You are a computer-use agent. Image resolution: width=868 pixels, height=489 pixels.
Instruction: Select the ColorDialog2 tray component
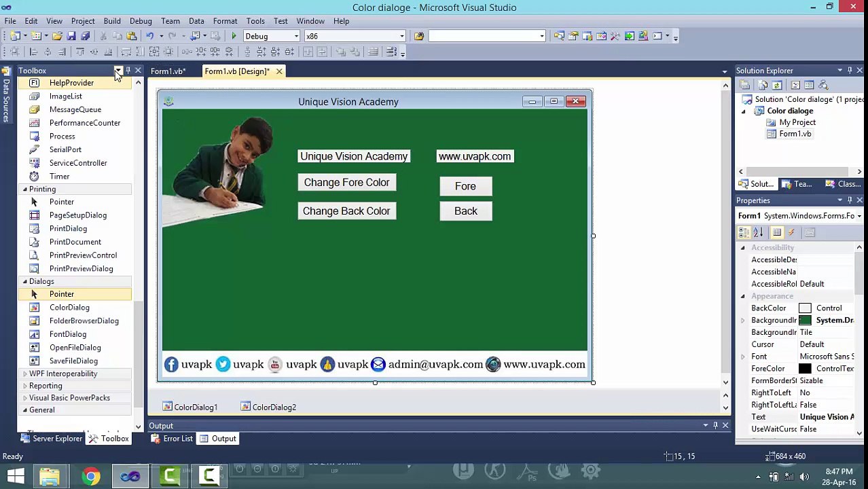point(268,407)
